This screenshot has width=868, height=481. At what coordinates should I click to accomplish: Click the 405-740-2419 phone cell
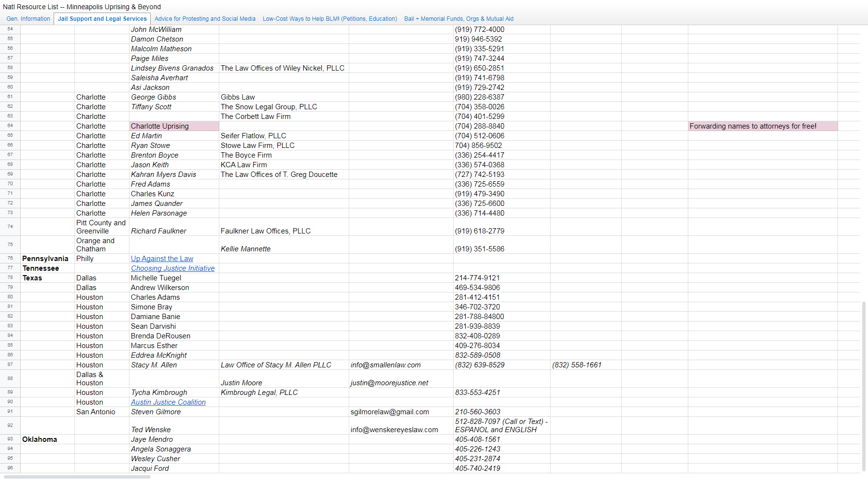[x=502, y=468]
